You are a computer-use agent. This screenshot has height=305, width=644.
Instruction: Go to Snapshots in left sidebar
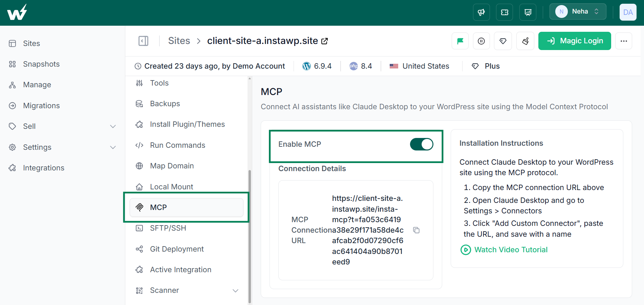[41, 64]
